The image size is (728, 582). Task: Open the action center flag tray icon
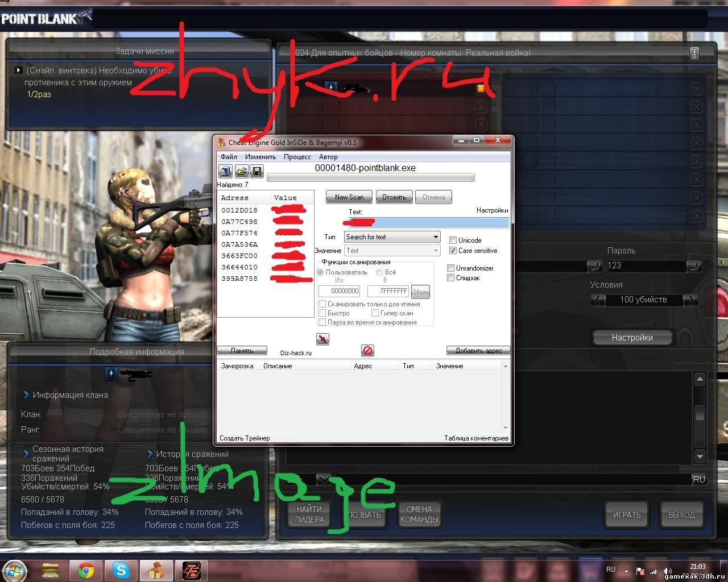(640, 571)
